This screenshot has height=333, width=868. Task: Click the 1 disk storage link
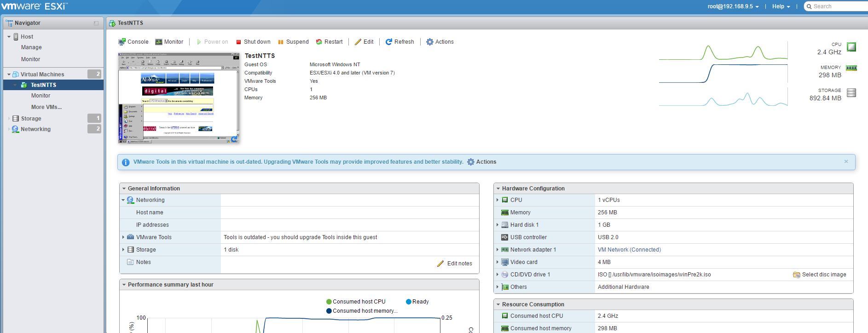[231, 250]
